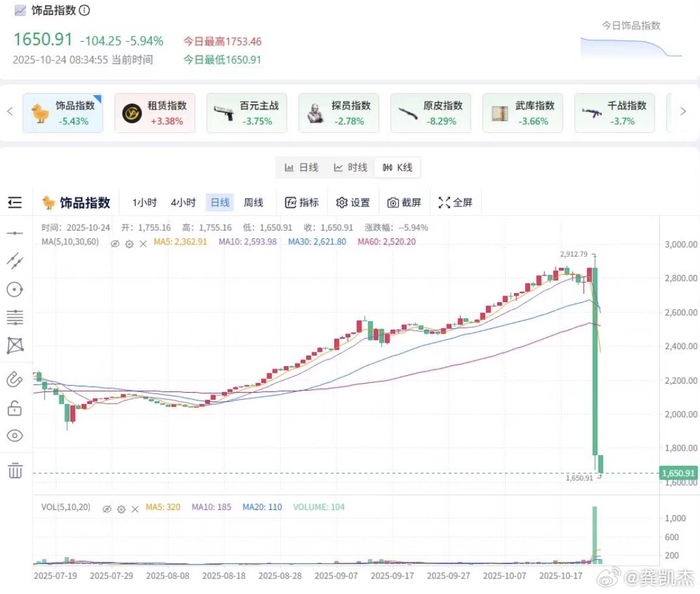The width and height of the screenshot is (700, 594).
Task: Close the VOL(5,10,20) indicator
Action: tap(136, 508)
